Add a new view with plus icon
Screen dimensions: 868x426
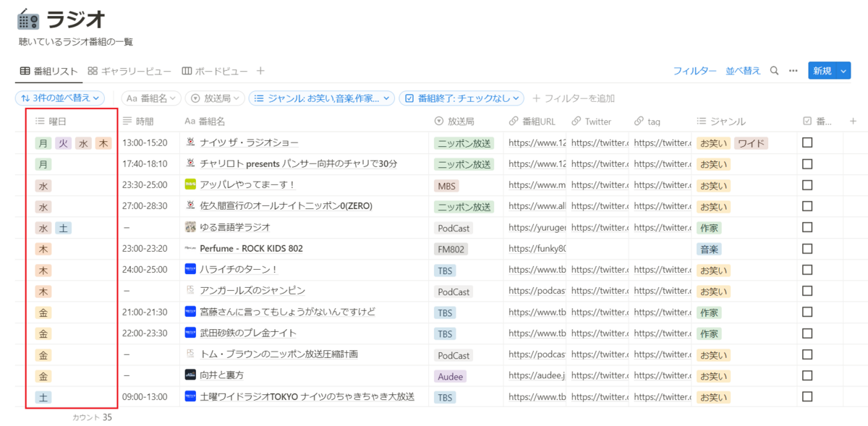click(x=261, y=71)
